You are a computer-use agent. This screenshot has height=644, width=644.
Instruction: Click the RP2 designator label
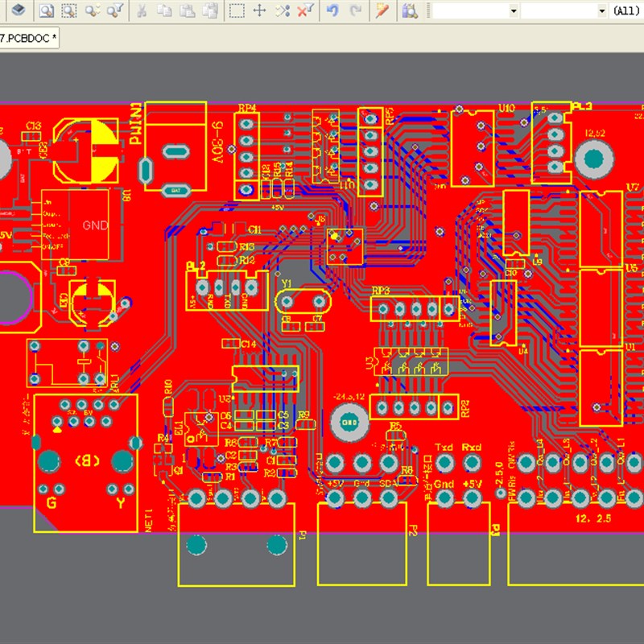(465, 409)
